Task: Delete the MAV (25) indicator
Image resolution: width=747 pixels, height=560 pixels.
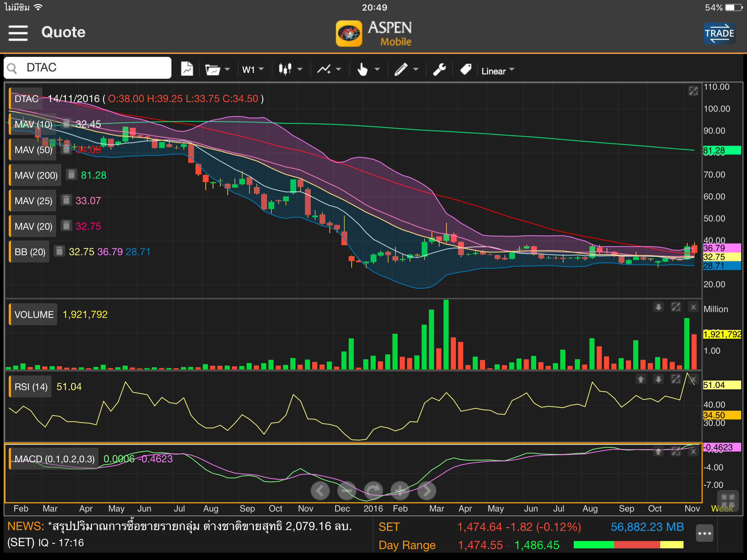Action: pyautogui.click(x=66, y=200)
